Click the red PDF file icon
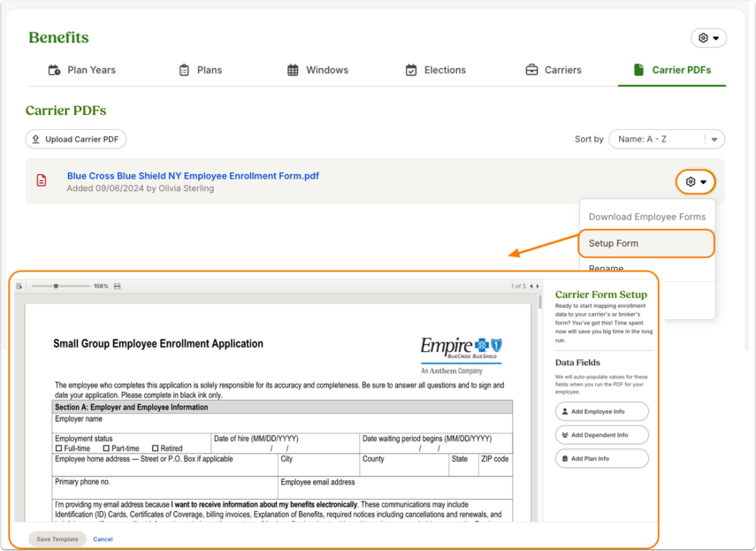756x551 pixels. pos(42,180)
